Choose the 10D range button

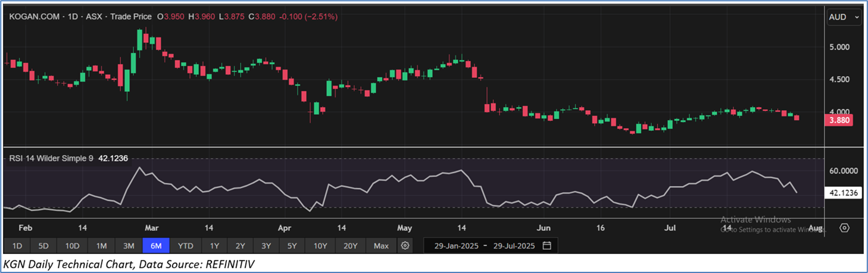pyautogui.click(x=73, y=246)
